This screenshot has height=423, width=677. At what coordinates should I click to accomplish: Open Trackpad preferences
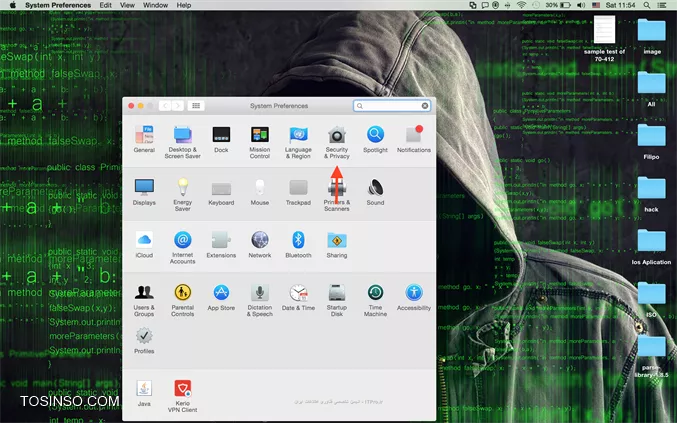(298, 192)
